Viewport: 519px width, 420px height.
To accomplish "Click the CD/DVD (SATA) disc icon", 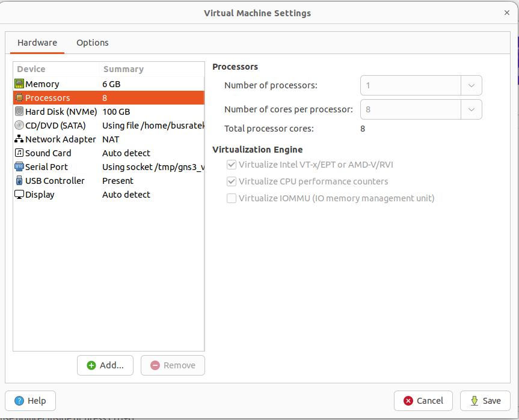I will tap(19, 126).
